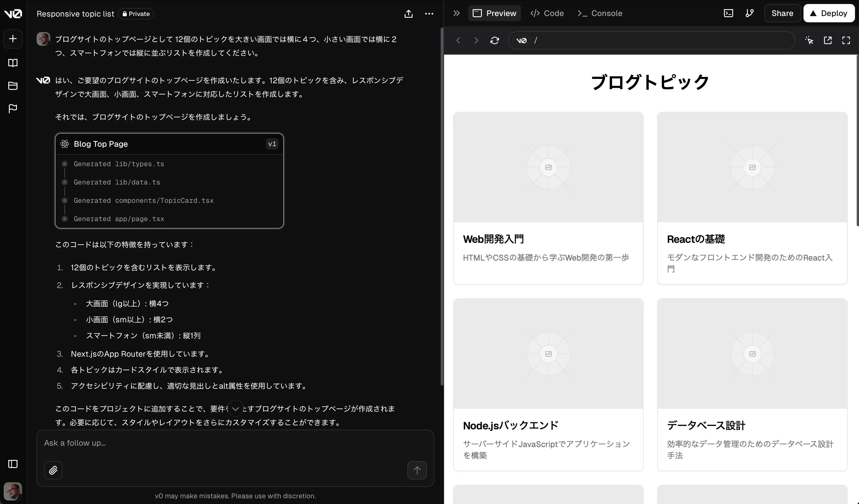
Task: Click the Web開発入門 card title
Action: pos(493,239)
